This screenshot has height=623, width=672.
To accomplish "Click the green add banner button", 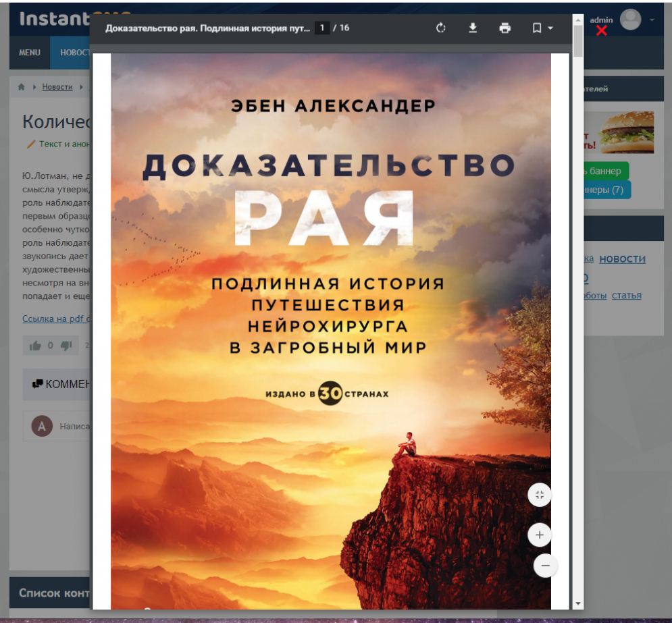I will click(606, 171).
